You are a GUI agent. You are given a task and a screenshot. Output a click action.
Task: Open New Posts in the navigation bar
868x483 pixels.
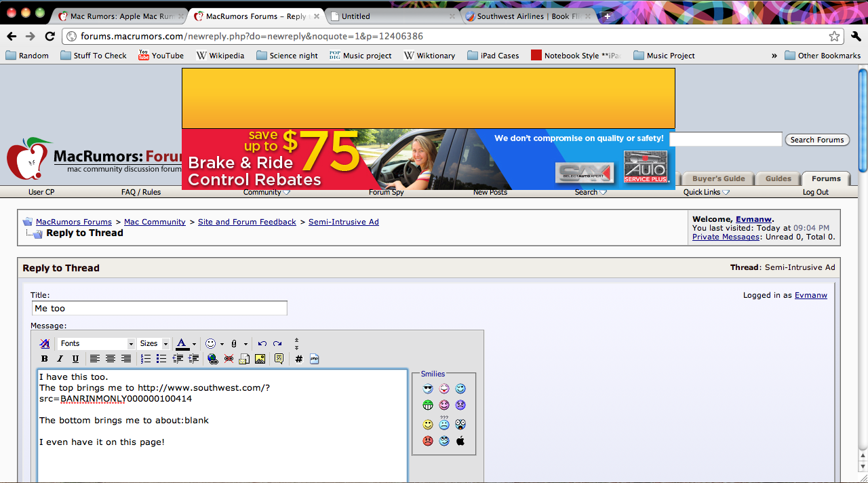[x=490, y=192]
